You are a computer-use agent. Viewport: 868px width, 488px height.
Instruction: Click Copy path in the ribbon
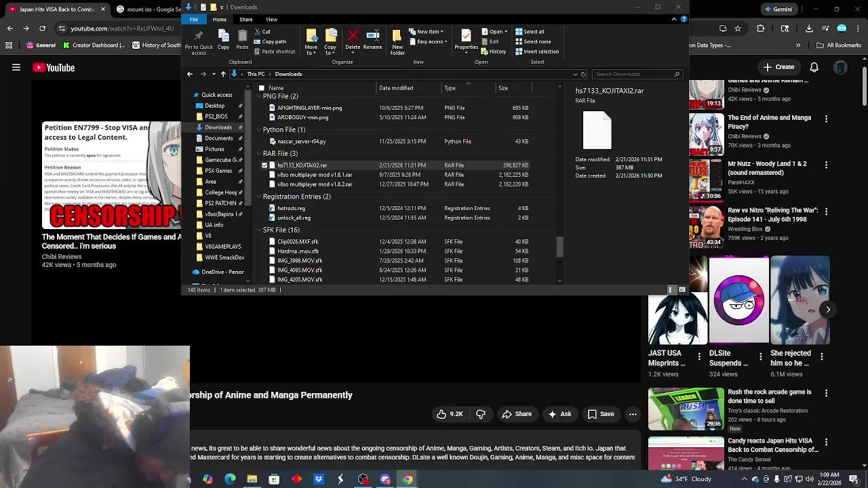(x=270, y=42)
